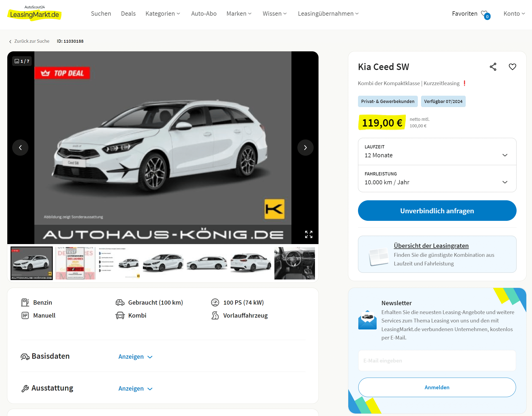This screenshot has height=416, width=532.
Task: Expand the Marken menu
Action: coord(239,14)
